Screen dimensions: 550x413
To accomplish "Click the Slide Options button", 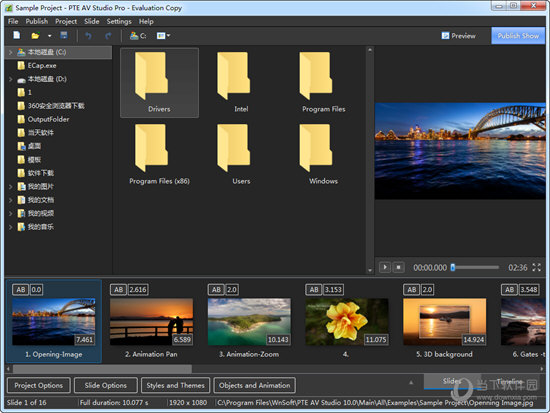I will tap(106, 385).
